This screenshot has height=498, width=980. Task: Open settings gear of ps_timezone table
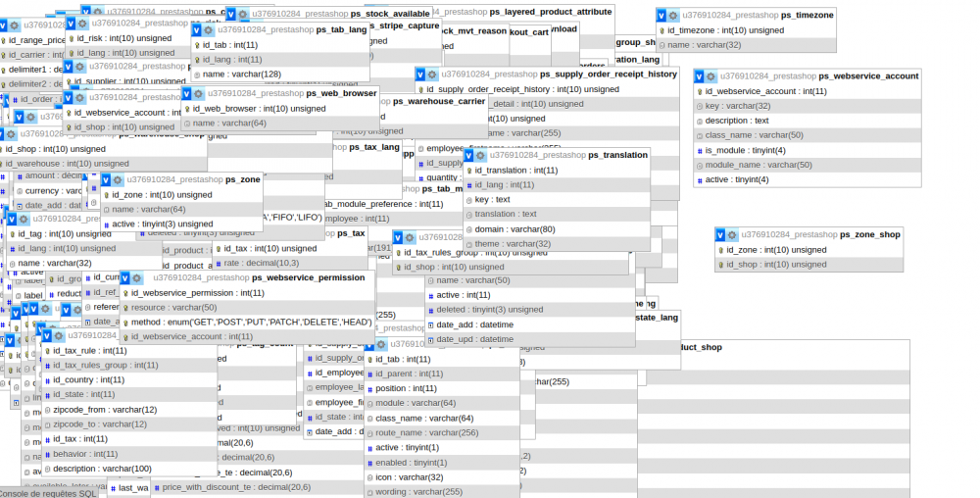pos(673,15)
